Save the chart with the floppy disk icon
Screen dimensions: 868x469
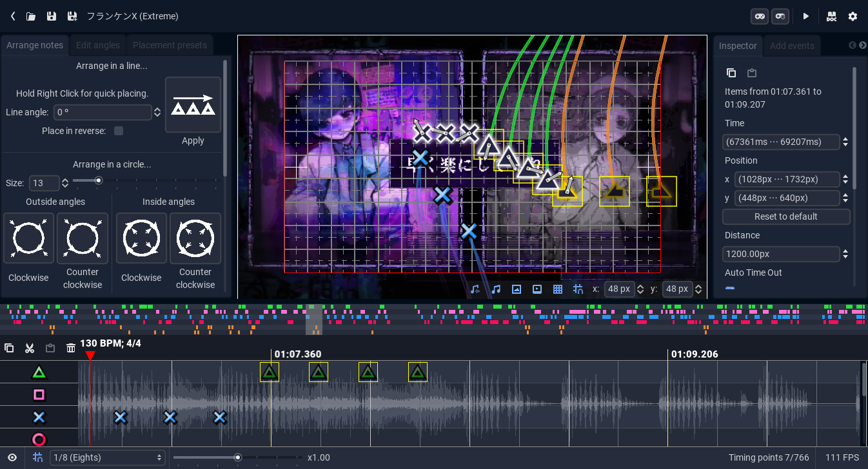point(52,16)
